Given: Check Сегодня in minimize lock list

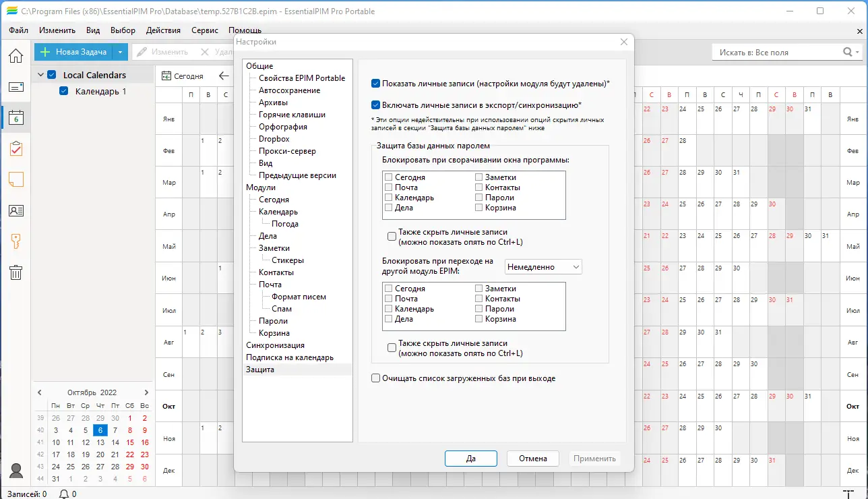Looking at the screenshot, I should click(389, 177).
